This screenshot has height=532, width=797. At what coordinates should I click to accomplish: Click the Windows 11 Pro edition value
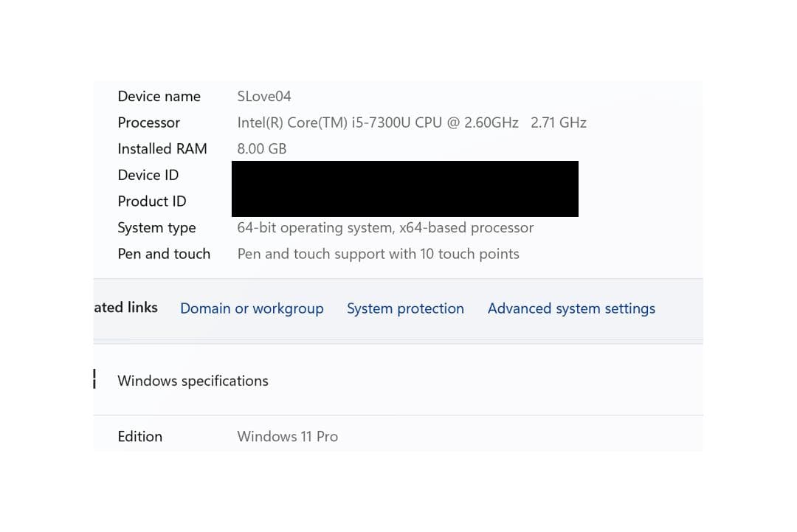(287, 436)
